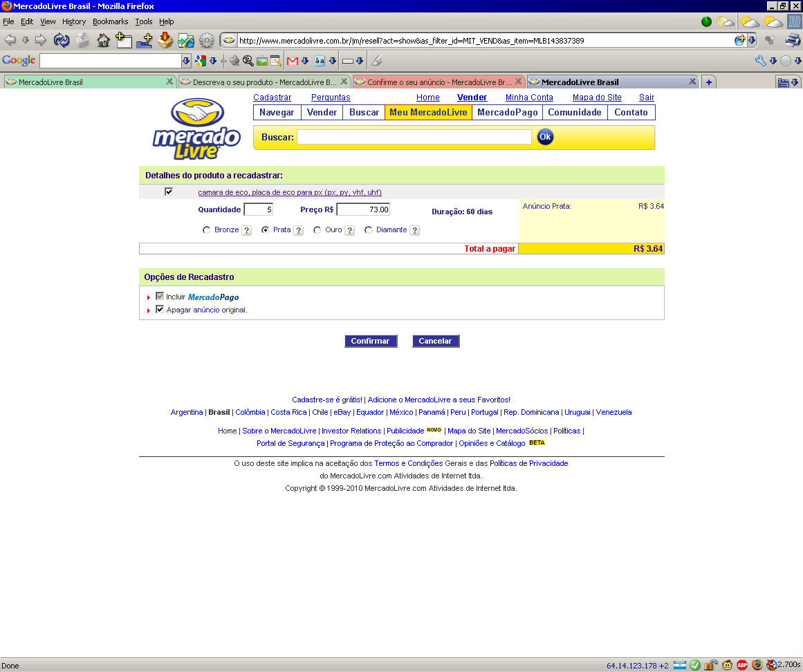Open the Bookmarks menu
This screenshot has height=672, width=803.
[x=110, y=21]
